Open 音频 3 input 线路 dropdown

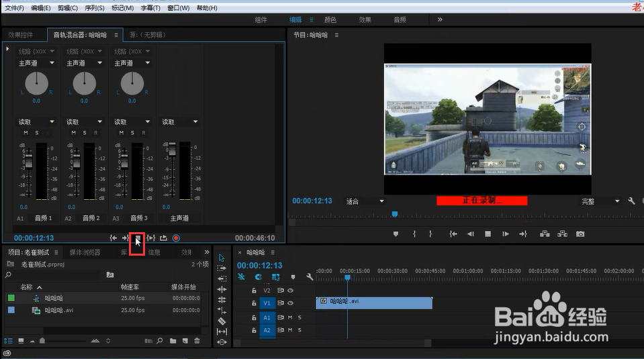click(132, 51)
